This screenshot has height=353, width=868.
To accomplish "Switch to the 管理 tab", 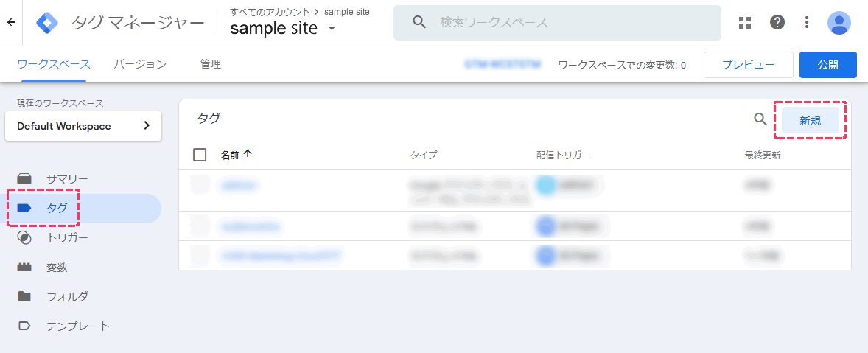I will (x=211, y=64).
